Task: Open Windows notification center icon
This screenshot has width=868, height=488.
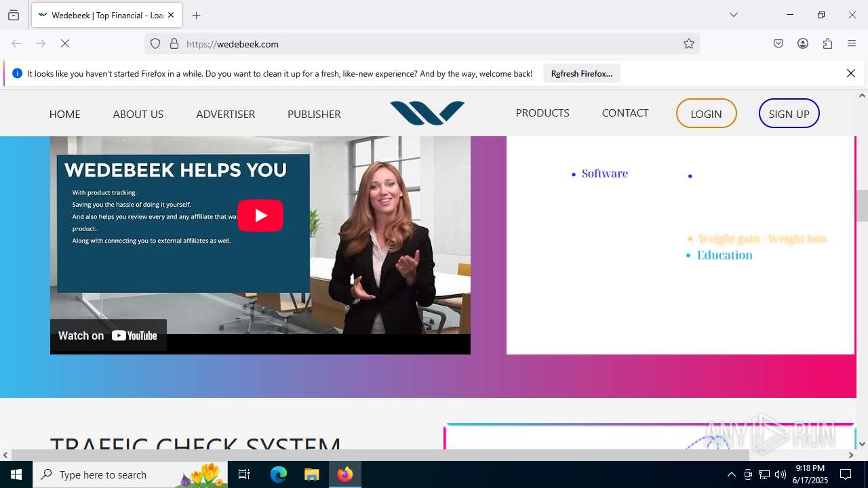Action: point(846,474)
